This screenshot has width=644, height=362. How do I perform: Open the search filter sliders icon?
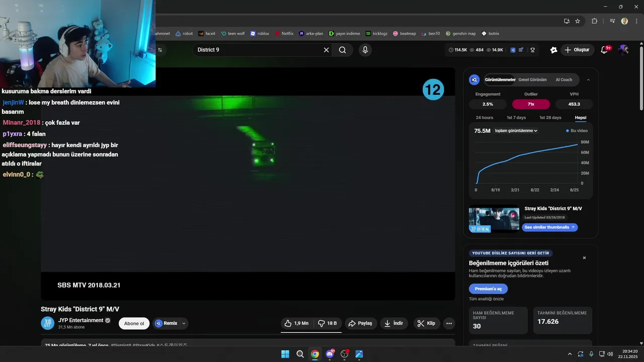coord(160,50)
